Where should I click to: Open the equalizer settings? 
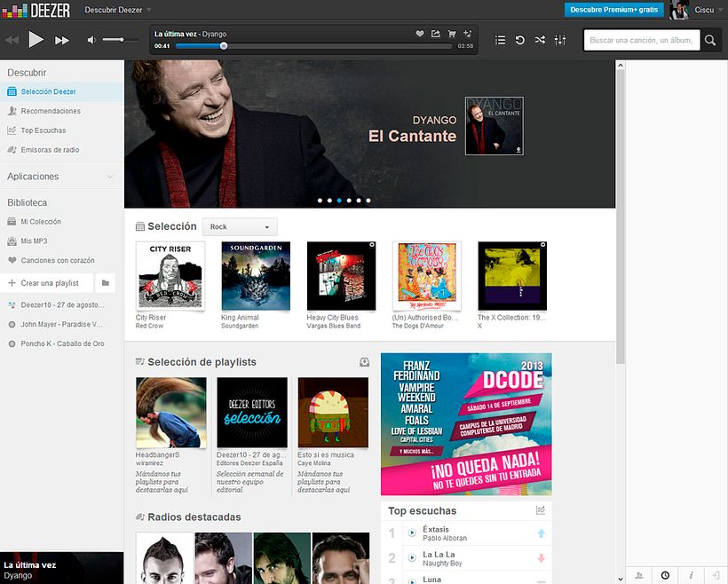[x=560, y=40]
